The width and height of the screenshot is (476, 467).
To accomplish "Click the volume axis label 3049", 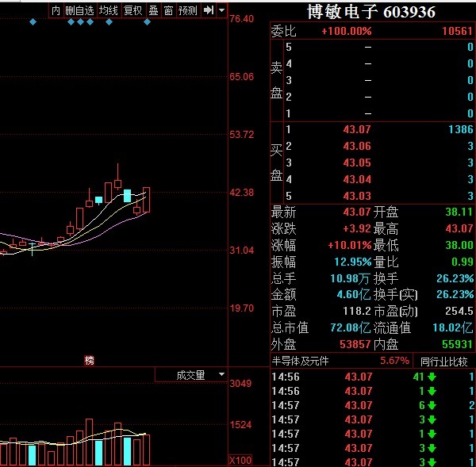I will tap(240, 384).
